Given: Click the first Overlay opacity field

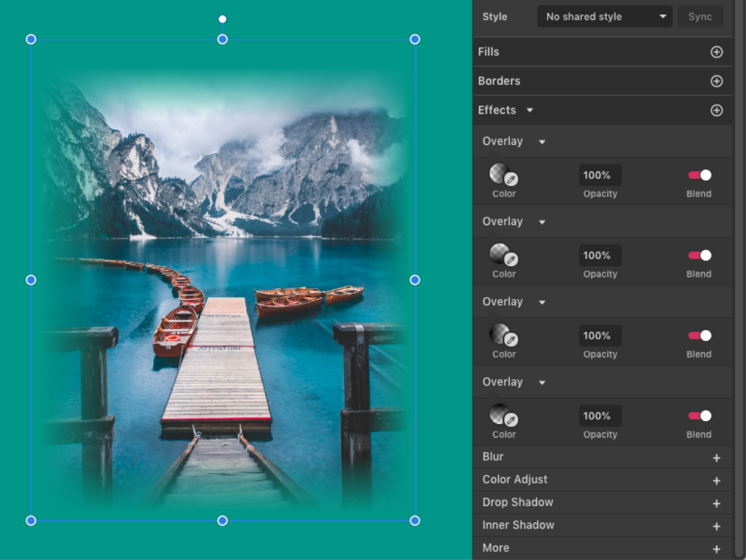Looking at the screenshot, I should coord(600,175).
